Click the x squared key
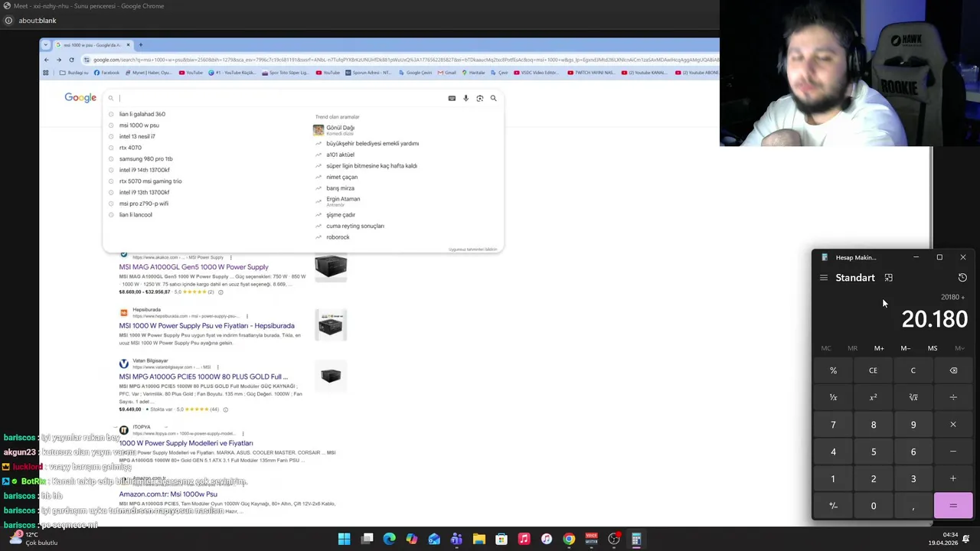The image size is (980, 551). (x=873, y=397)
